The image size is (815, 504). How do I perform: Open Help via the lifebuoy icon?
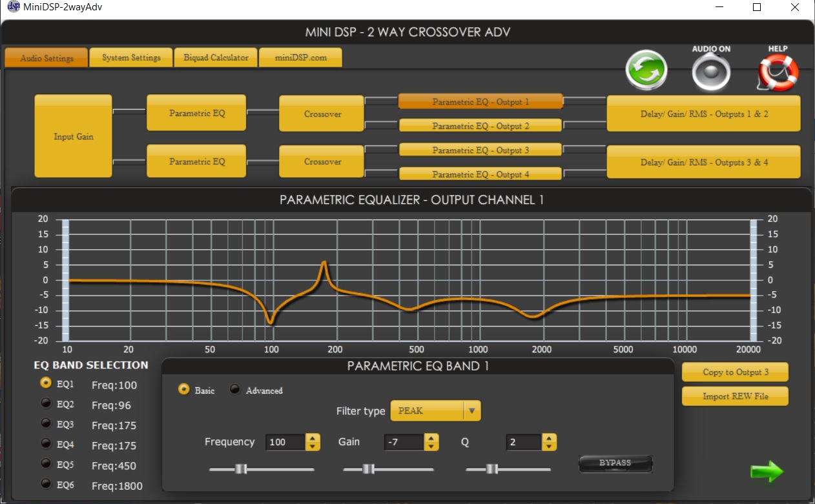(x=778, y=72)
